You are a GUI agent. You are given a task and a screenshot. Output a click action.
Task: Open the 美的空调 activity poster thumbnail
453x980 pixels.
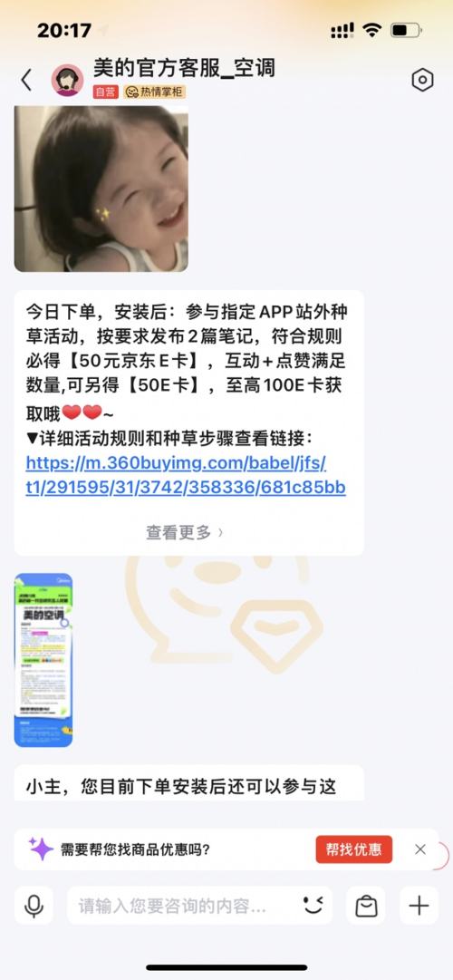(x=43, y=660)
